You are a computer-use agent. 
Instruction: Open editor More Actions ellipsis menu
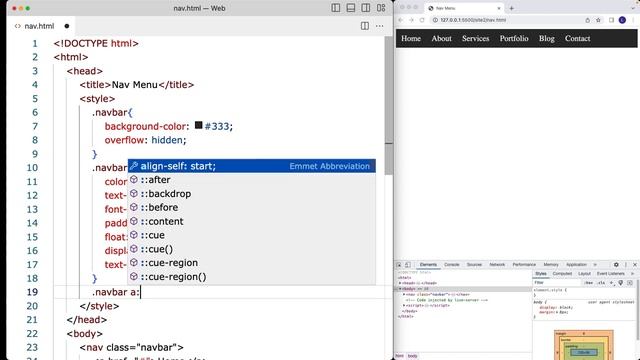tap(380, 26)
